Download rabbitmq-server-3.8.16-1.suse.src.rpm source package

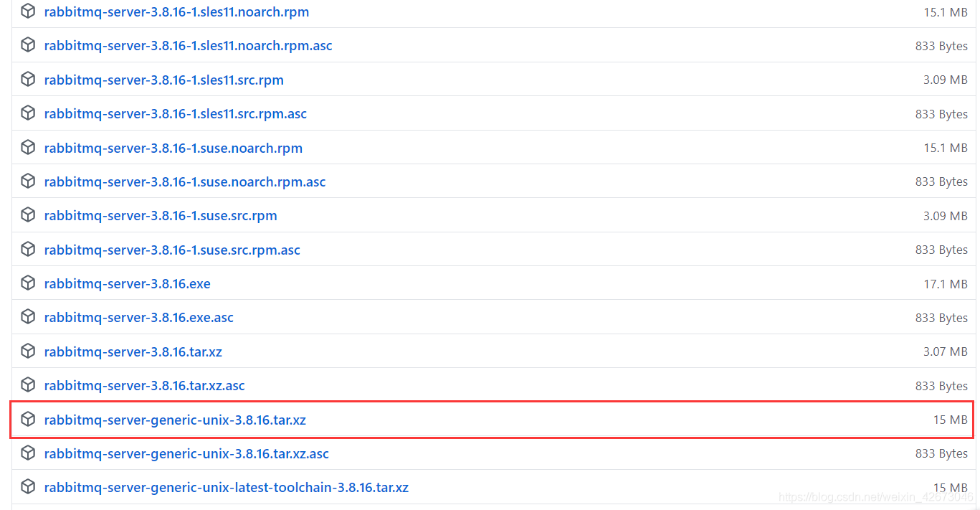pos(160,216)
